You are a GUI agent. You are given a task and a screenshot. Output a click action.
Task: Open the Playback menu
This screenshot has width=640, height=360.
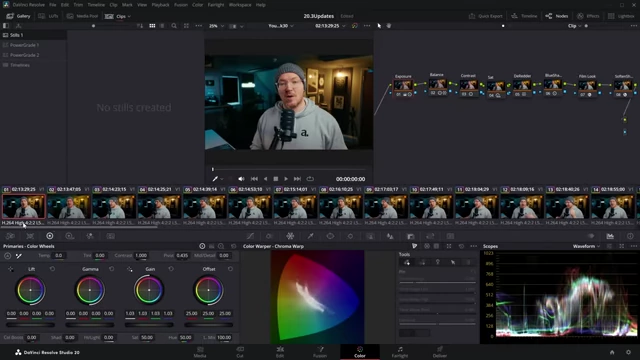160,5
